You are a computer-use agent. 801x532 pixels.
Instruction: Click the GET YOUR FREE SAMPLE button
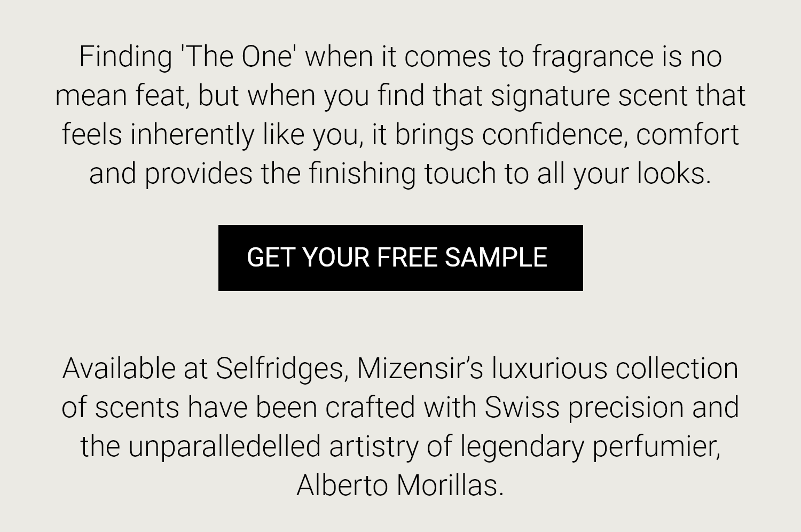(400, 258)
